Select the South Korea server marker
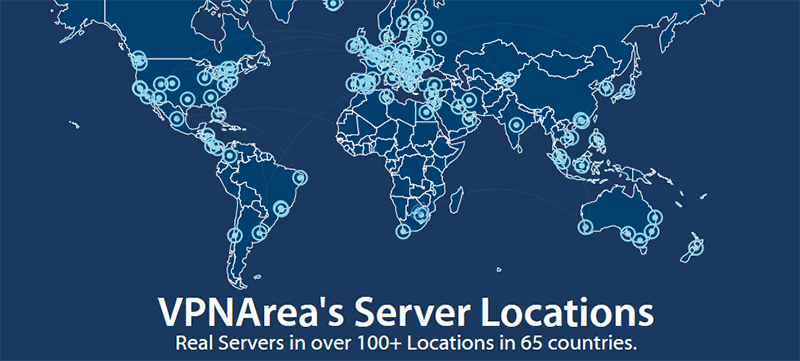This screenshot has width=800, height=361. tap(606, 88)
